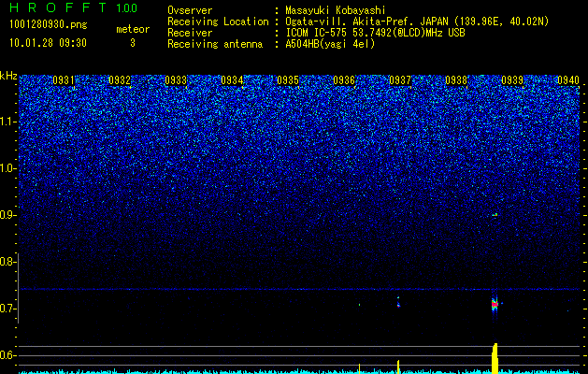Click the 0931 time marker
This screenshot has width=588, height=374.
pyautogui.click(x=63, y=80)
